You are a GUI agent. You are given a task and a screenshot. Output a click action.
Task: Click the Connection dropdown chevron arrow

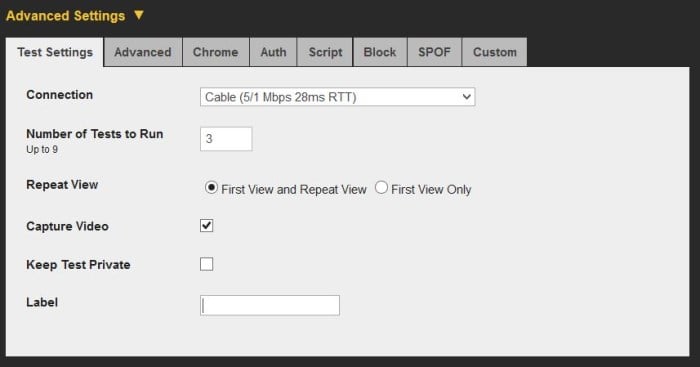tap(467, 97)
